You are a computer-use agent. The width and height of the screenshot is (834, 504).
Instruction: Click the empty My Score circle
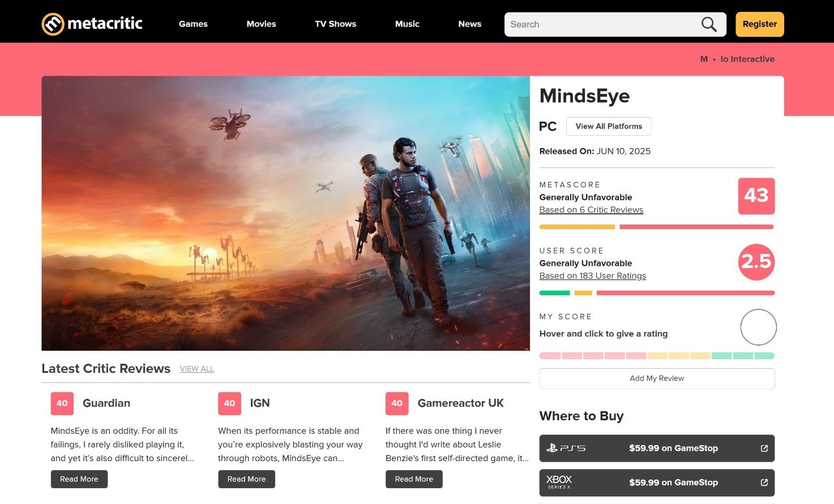pyautogui.click(x=758, y=327)
